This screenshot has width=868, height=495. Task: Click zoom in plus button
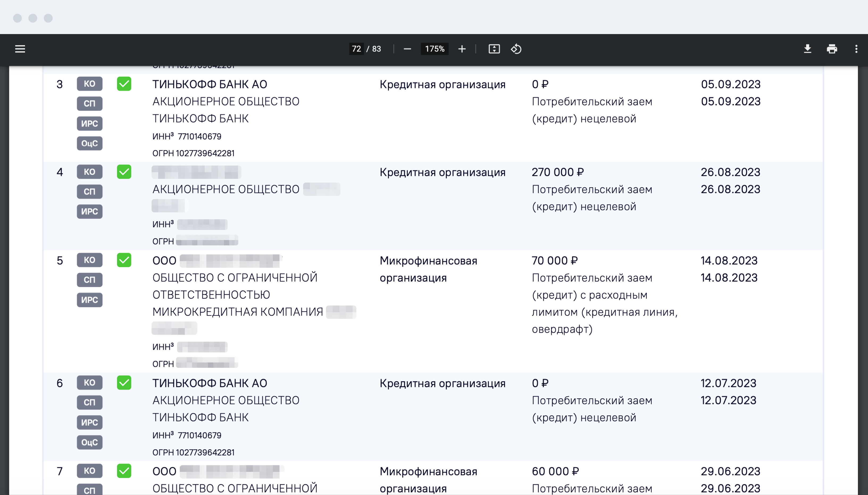(x=462, y=49)
